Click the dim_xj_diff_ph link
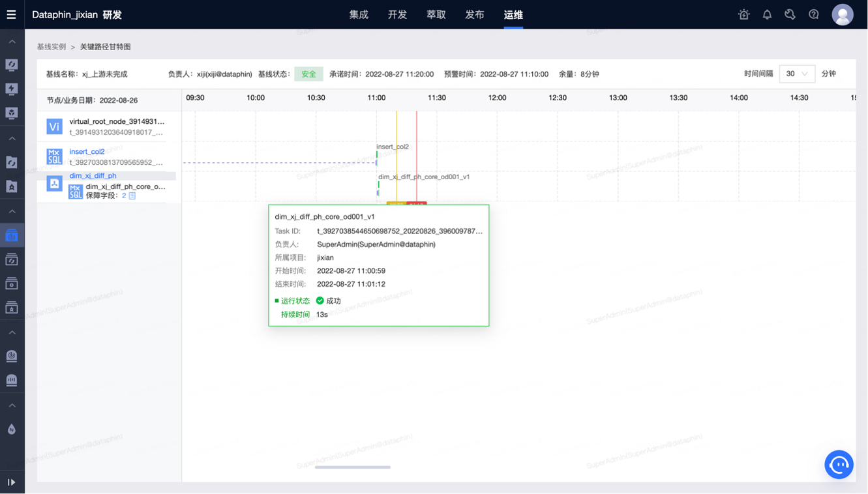This screenshot has height=494, width=868. (x=92, y=175)
